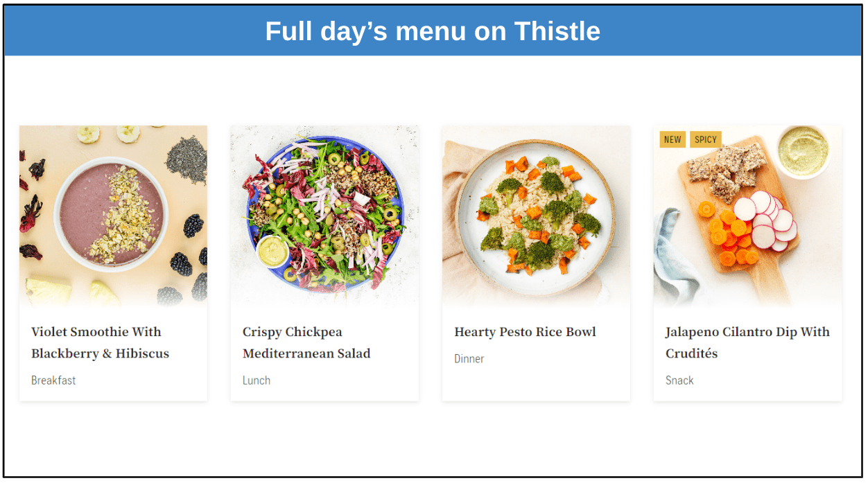Click the Full day's menu on Thistle header
The image size is (868, 483).
(x=433, y=31)
